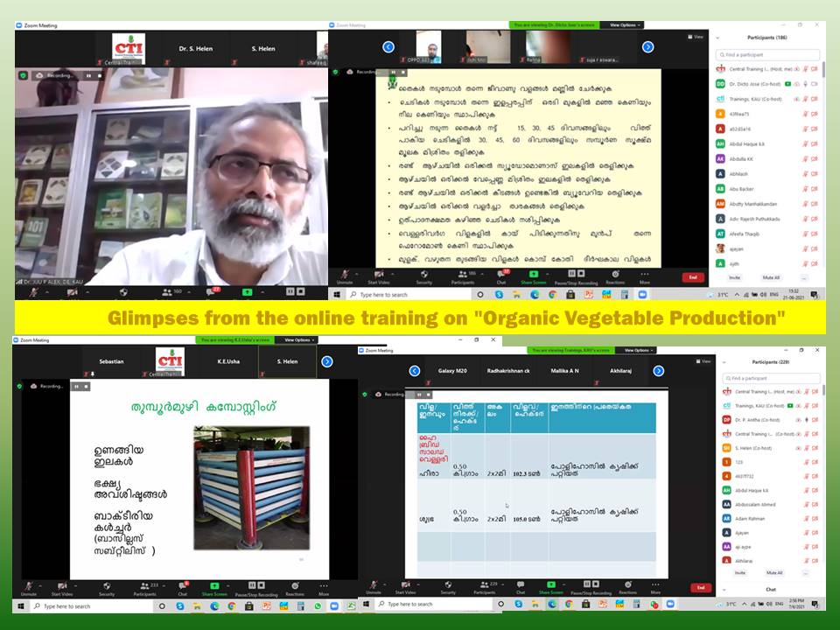Open More options in the composting slide window
Viewport: 840px width, 630px height.
coord(324,589)
